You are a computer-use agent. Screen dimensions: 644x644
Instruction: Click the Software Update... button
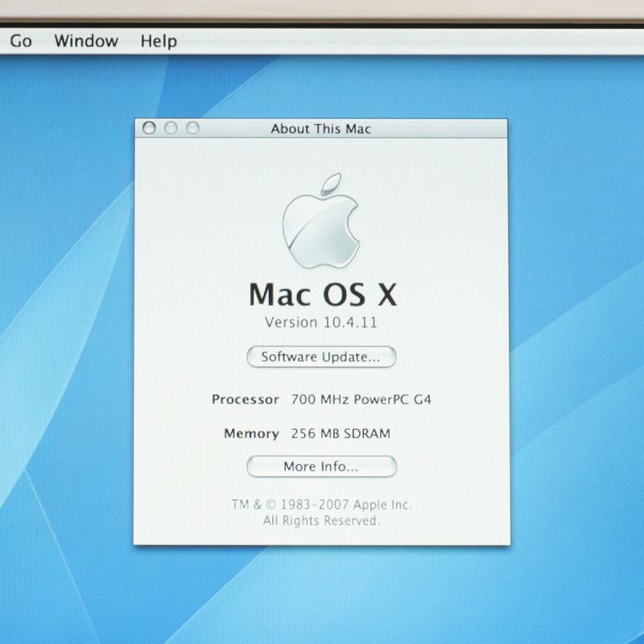click(x=321, y=357)
